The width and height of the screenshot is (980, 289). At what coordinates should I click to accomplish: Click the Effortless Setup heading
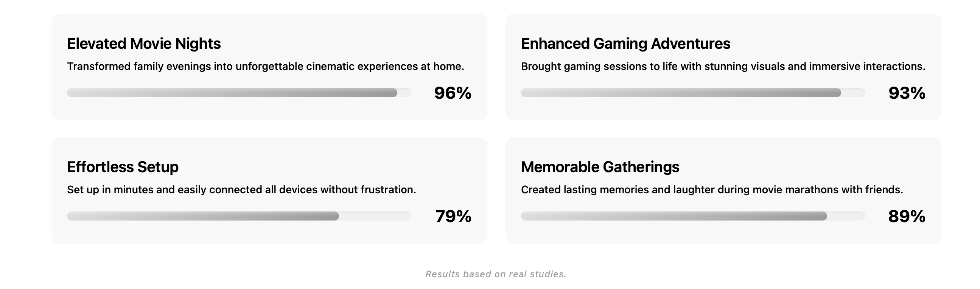pos(123,167)
